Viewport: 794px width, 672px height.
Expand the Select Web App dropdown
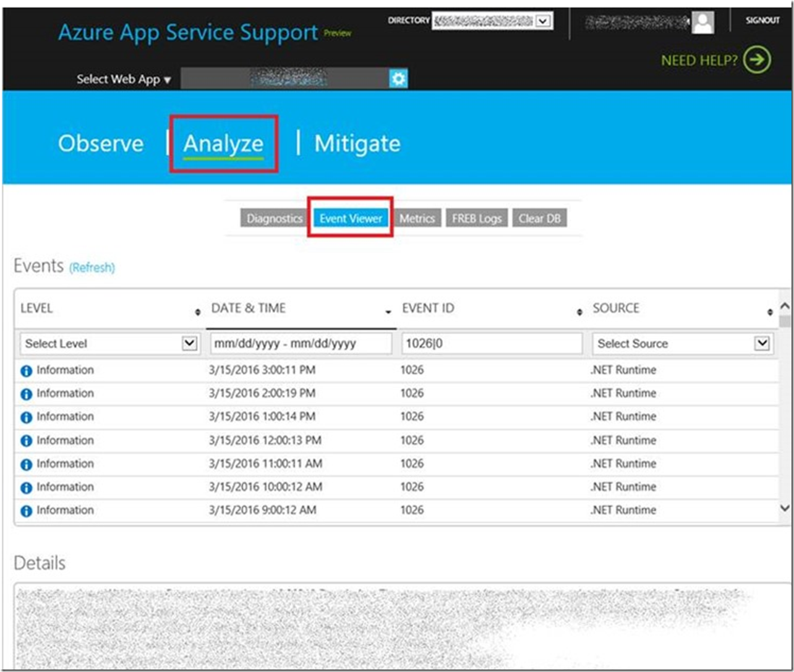[124, 79]
